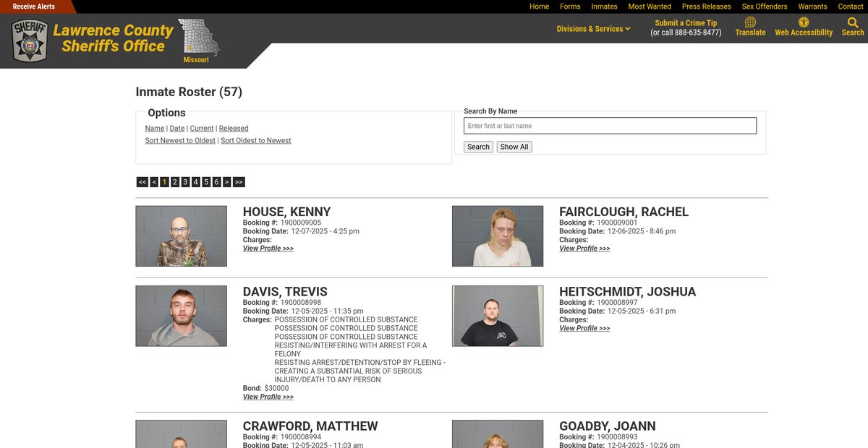This screenshot has width=868, height=448.
Task: Sort roster by Date option
Action: [177, 129]
